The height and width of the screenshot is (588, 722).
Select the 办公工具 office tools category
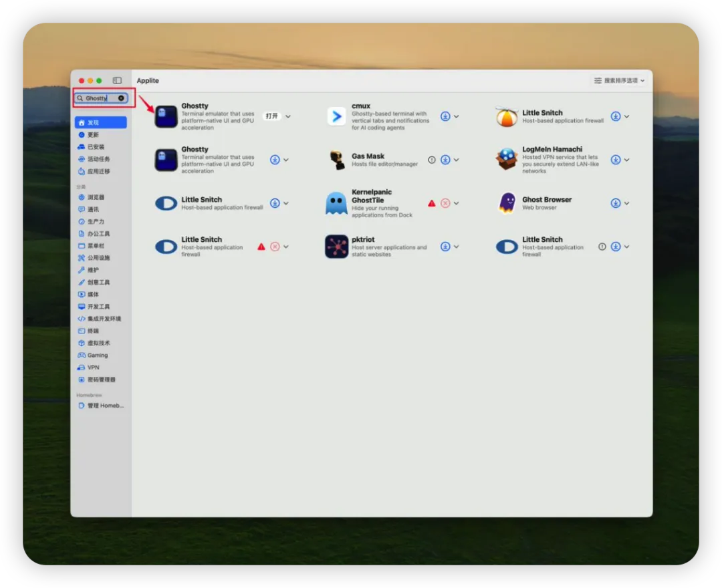(101, 234)
